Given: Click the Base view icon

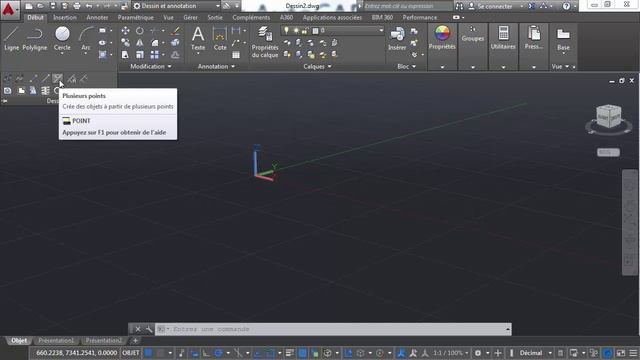Looking at the screenshot, I should pos(563,34).
